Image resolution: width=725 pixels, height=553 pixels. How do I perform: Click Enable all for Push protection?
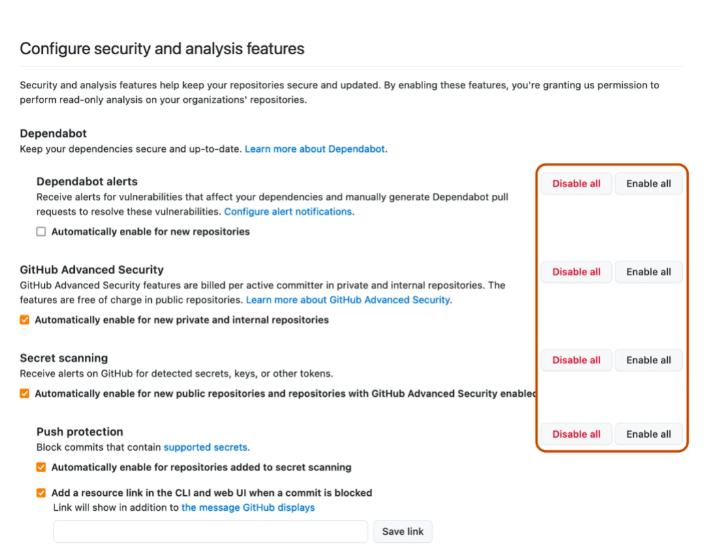(x=648, y=434)
